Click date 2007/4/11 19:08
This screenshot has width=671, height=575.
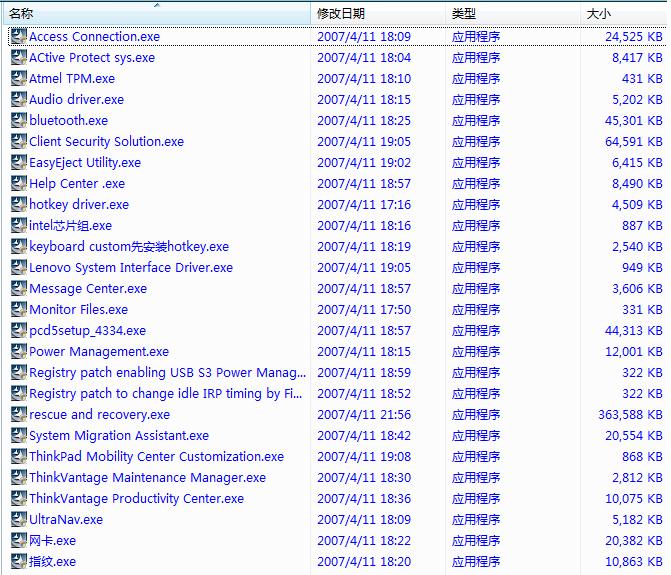[364, 456]
